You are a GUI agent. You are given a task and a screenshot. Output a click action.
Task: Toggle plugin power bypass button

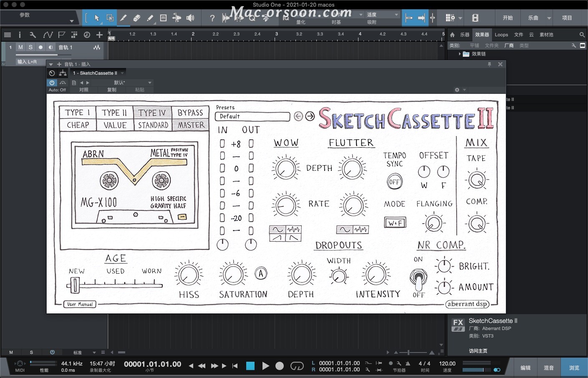coord(52,83)
